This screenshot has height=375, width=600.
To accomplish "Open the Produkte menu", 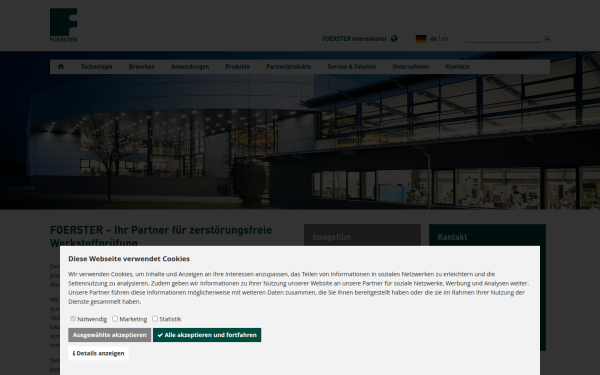I will click(238, 67).
